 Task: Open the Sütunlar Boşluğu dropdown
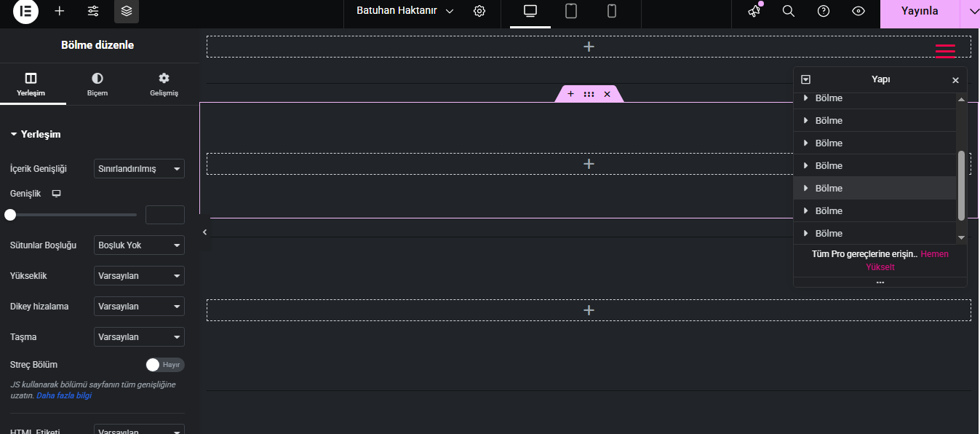tap(139, 245)
